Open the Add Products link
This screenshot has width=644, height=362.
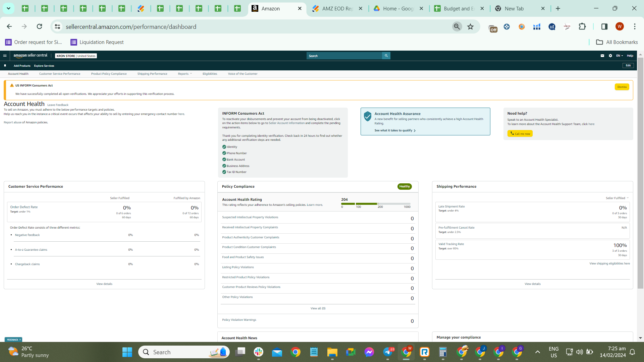coord(22,66)
